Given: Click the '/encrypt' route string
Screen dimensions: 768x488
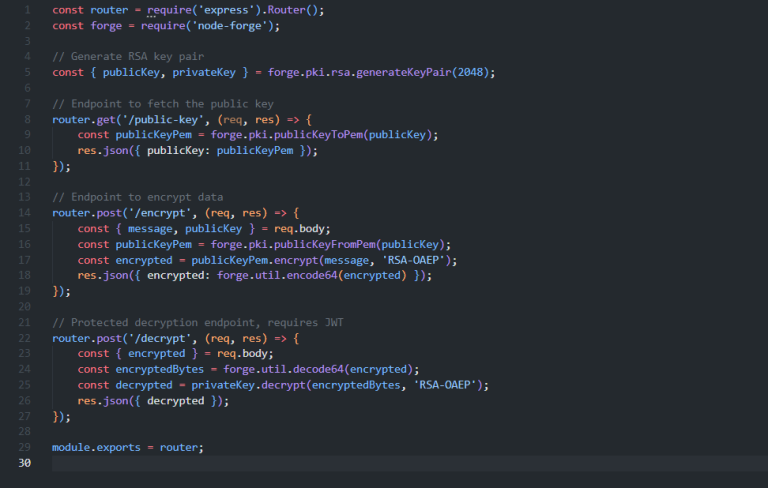Looking at the screenshot, I should [160, 213].
